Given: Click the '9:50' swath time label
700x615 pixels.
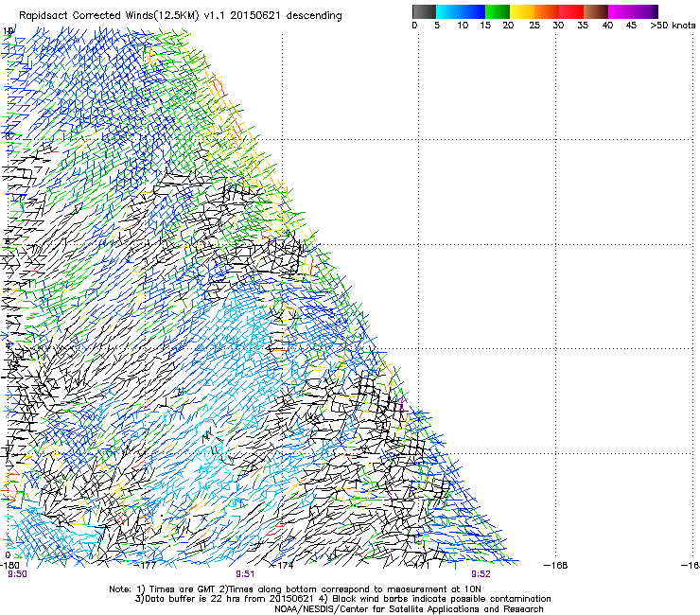Looking at the screenshot, I should (17, 574).
